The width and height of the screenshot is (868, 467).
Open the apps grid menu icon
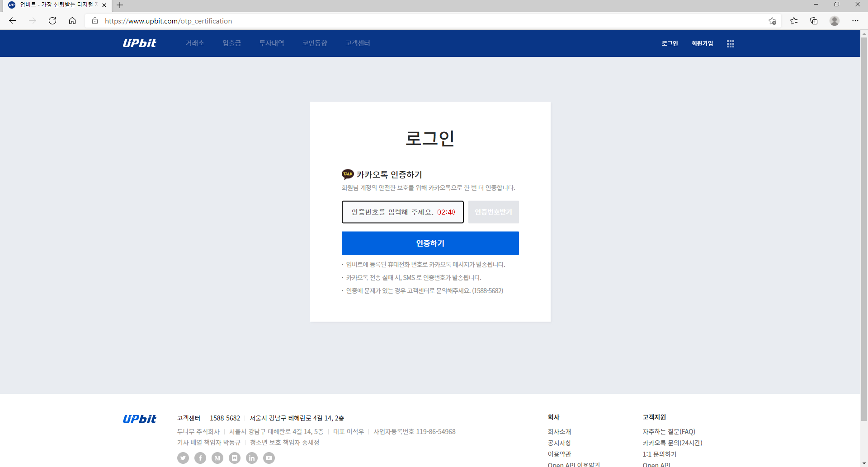pos(731,44)
